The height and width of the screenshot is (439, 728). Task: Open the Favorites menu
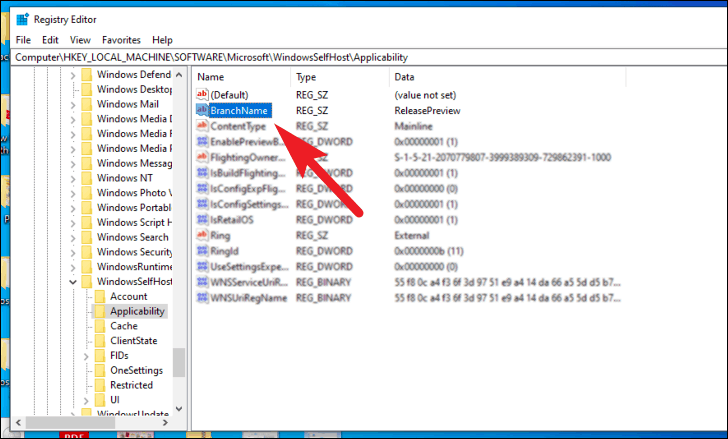pyautogui.click(x=121, y=40)
